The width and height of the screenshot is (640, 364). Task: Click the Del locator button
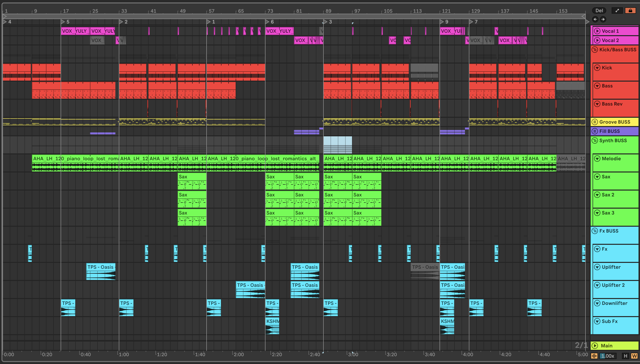[x=599, y=11]
